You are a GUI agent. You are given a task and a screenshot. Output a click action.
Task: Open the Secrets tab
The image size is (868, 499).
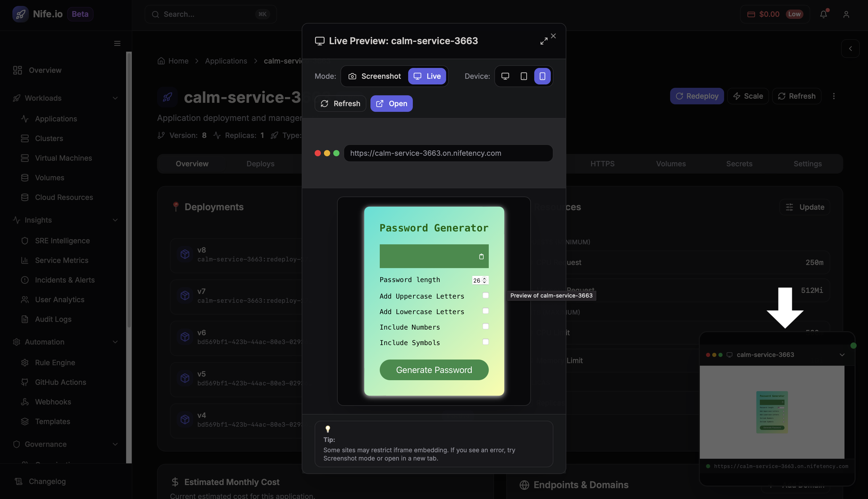(739, 163)
